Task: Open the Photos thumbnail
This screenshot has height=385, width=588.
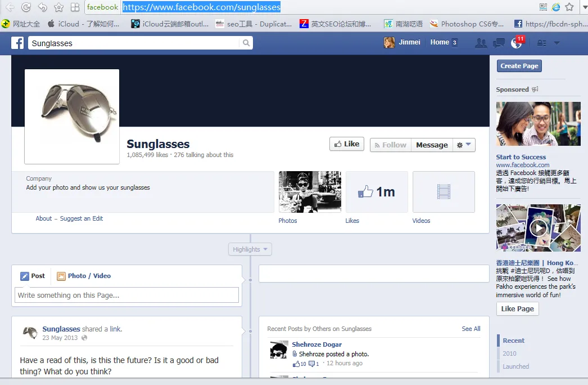Action: [x=310, y=192]
